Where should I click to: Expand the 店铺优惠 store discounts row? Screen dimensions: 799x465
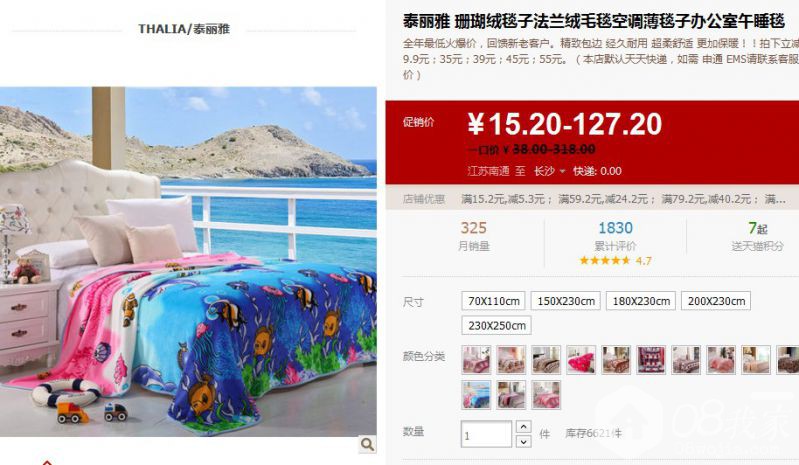point(593,199)
